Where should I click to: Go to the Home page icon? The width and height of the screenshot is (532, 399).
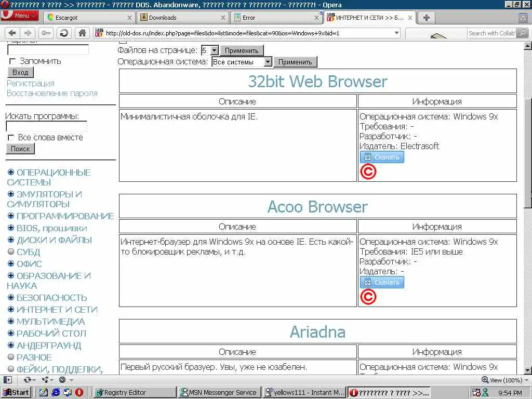pyautogui.click(x=82, y=33)
